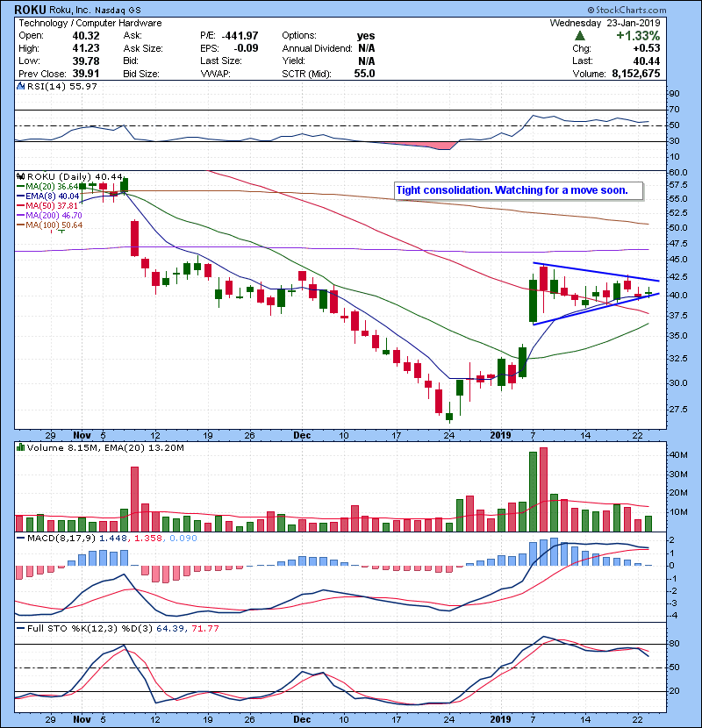Click the Technology / Computer Hardware sector label

90,23
